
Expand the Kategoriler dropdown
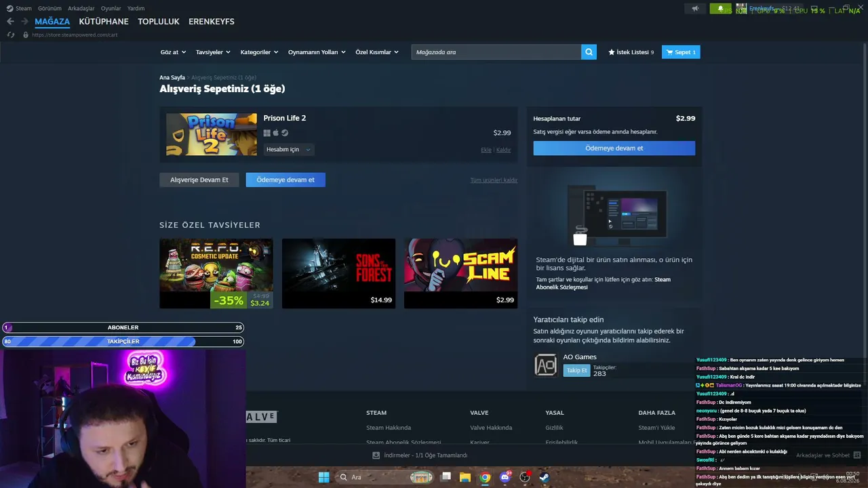[x=259, y=52]
